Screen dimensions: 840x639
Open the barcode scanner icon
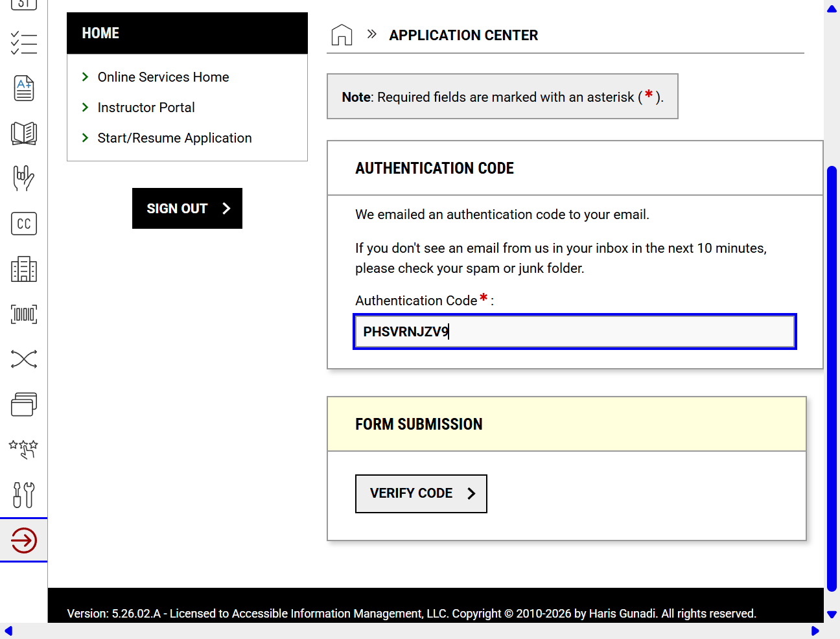click(x=24, y=314)
